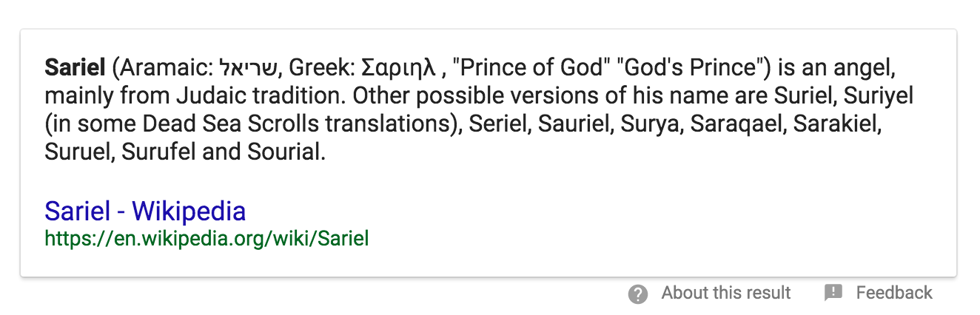Click the feedback exclamation speech-bubble icon

pyautogui.click(x=833, y=293)
